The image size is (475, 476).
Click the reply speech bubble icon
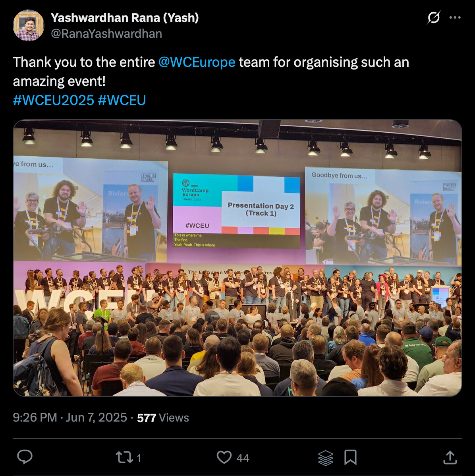point(25,457)
